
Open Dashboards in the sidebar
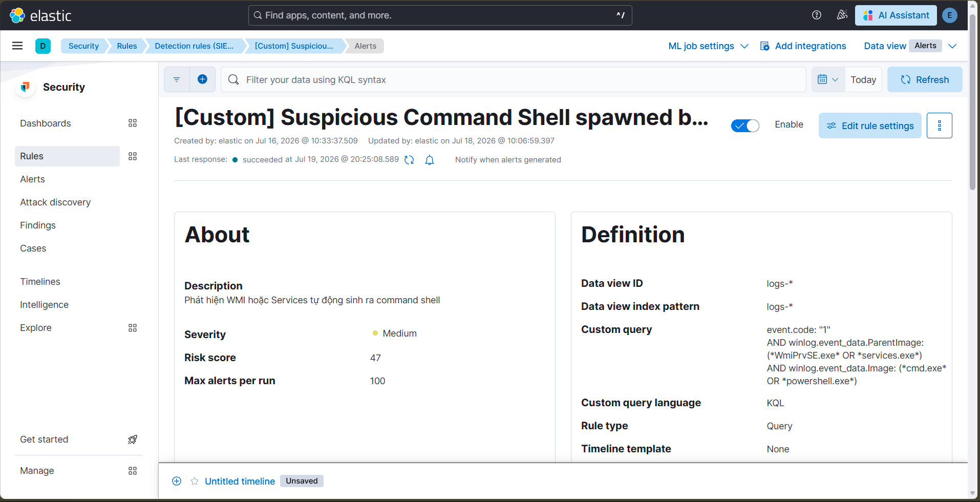pyautogui.click(x=46, y=123)
